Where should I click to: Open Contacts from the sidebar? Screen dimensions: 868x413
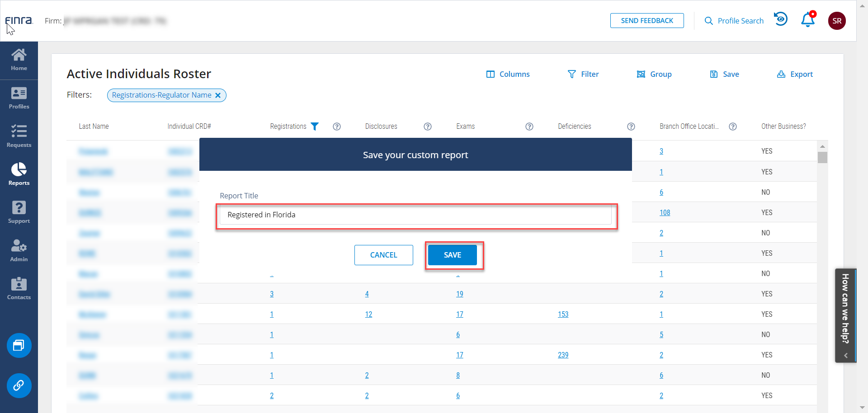19,289
